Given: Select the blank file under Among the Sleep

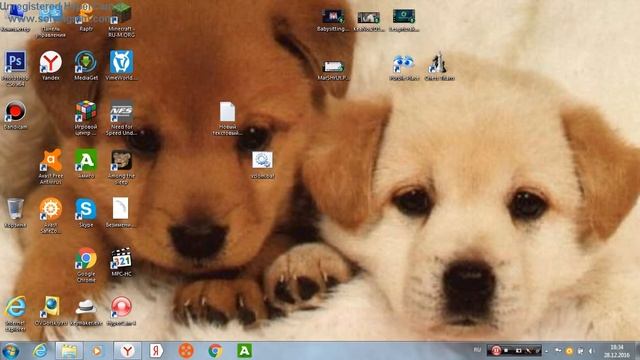Looking at the screenshot, I should 121,212.
